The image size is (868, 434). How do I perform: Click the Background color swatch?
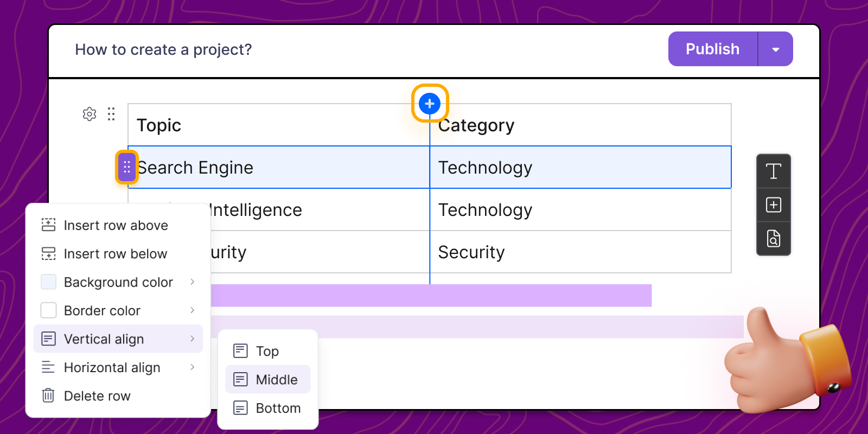(x=49, y=282)
